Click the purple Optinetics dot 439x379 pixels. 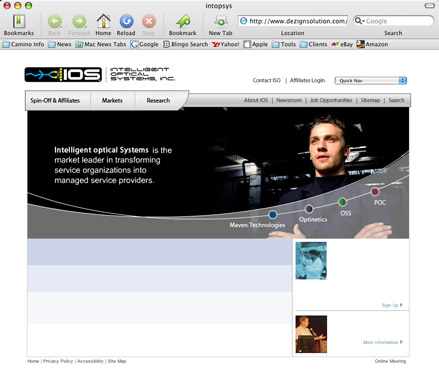(309, 209)
